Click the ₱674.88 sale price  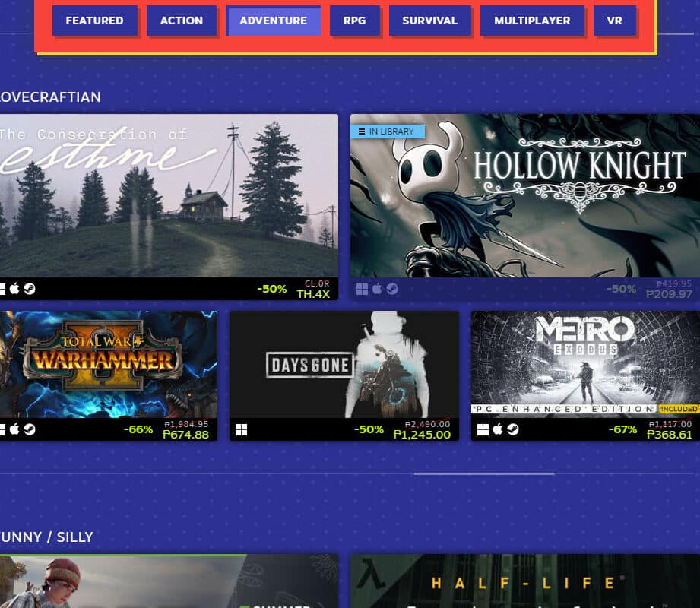185,435
